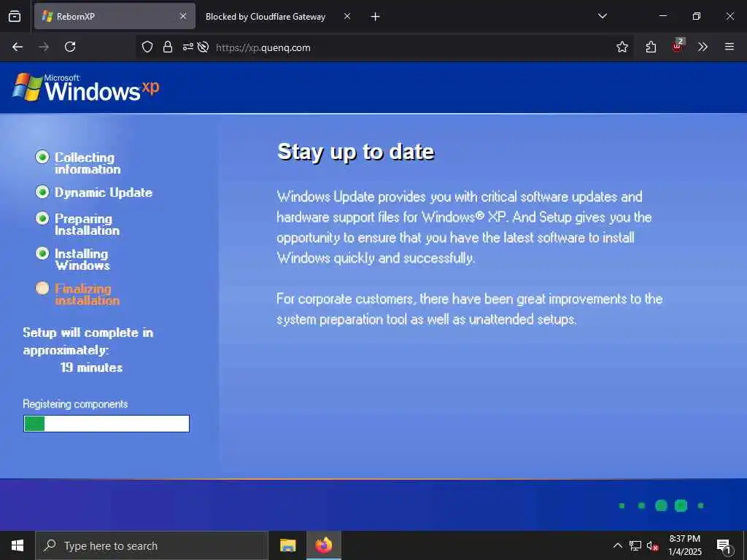Image resolution: width=747 pixels, height=560 pixels.
Task: Open the Extensions puzzle icon
Action: (x=651, y=47)
